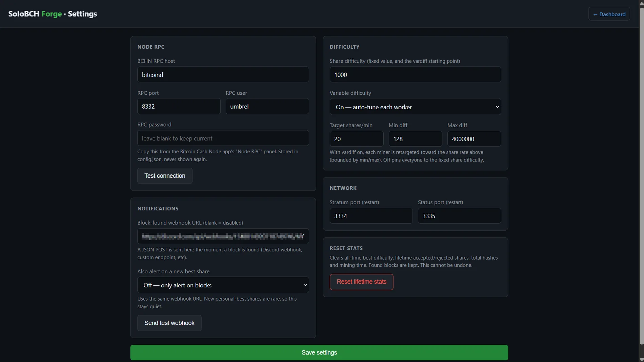This screenshot has height=362, width=644.
Task: Focus the Min diff input
Action: click(x=415, y=139)
